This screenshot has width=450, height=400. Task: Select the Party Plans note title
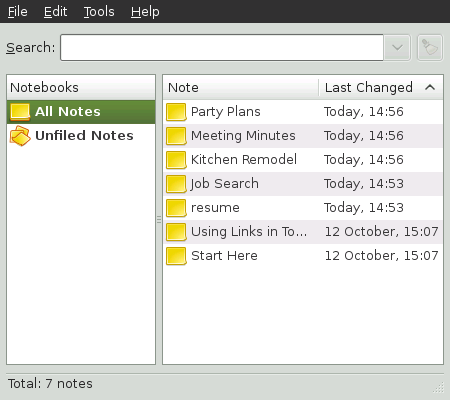pos(226,112)
